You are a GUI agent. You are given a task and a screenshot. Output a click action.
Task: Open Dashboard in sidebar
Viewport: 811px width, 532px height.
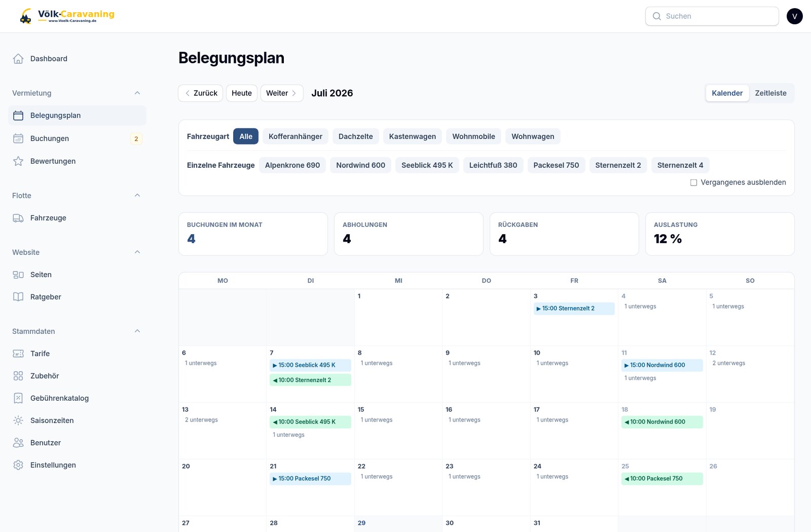[77, 59]
